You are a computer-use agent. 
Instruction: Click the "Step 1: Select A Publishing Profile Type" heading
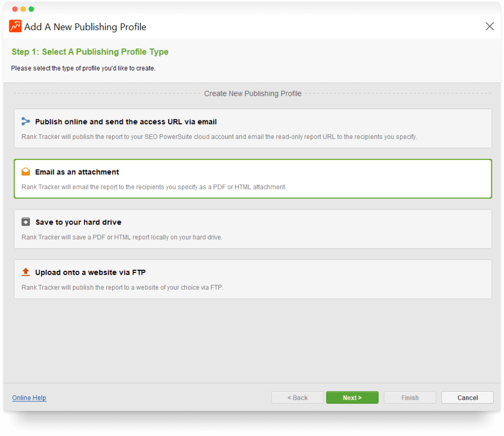tap(90, 52)
